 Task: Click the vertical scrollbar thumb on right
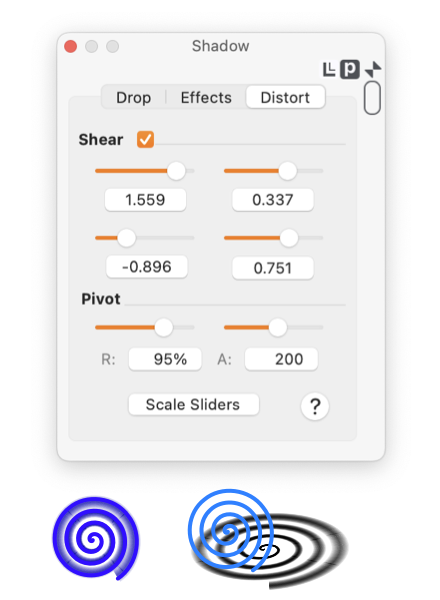click(x=372, y=98)
